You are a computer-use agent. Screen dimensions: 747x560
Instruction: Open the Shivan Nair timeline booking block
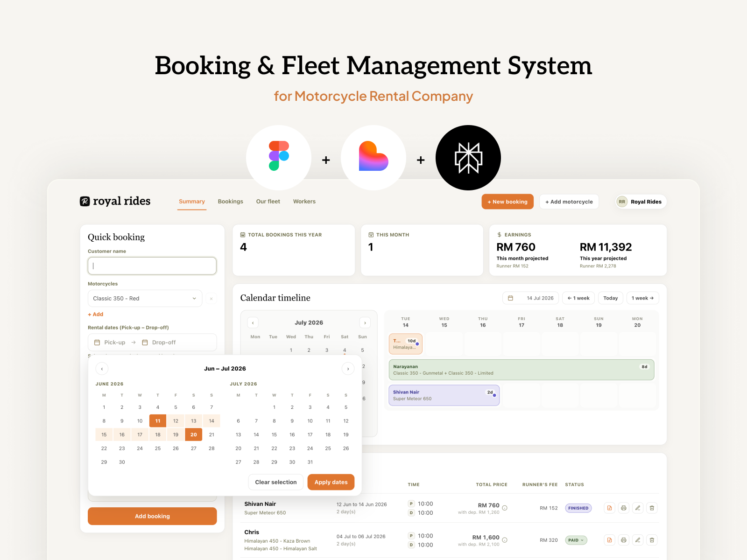pyautogui.click(x=444, y=395)
